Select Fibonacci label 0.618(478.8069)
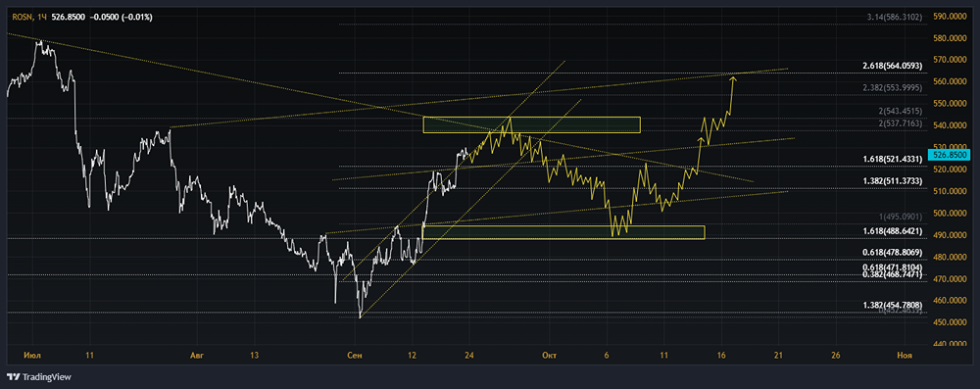This screenshot has width=980, height=389. (892, 253)
